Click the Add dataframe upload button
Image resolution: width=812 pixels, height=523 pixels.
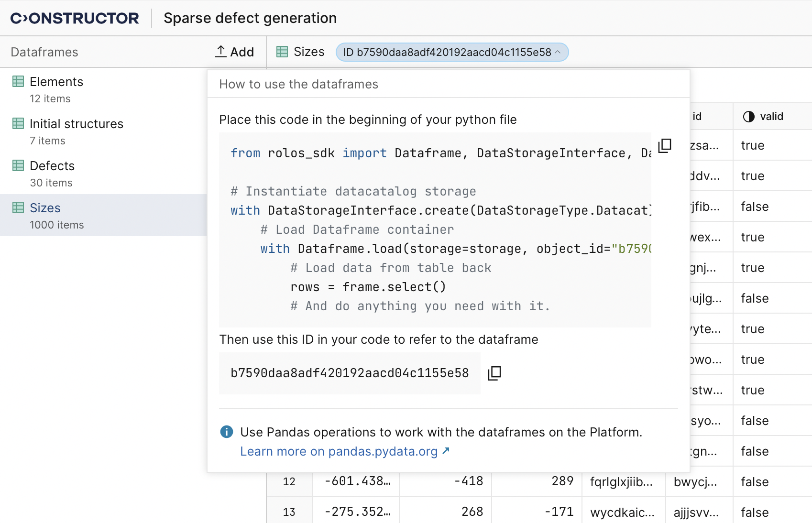point(235,52)
